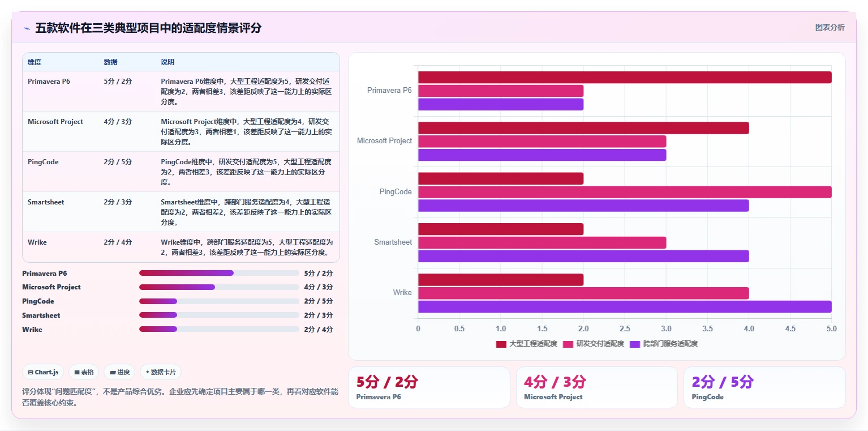Click the PingCode progress bar

(219, 301)
